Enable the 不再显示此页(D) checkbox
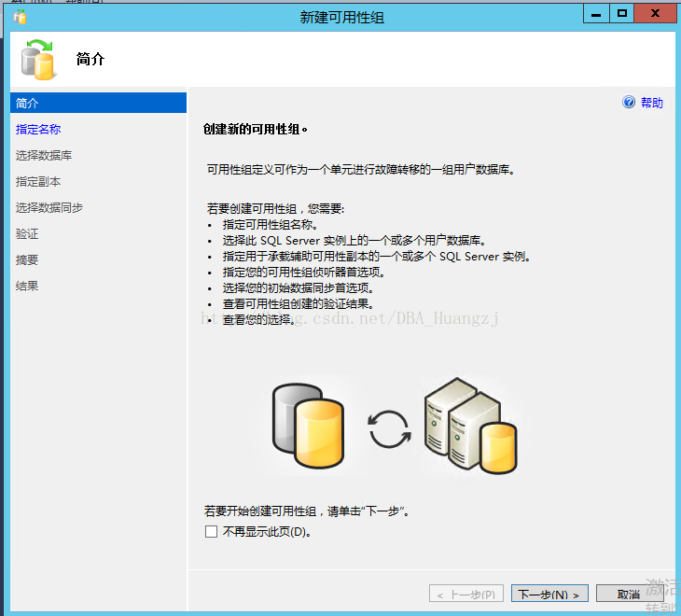The height and width of the screenshot is (616, 681). (211, 531)
